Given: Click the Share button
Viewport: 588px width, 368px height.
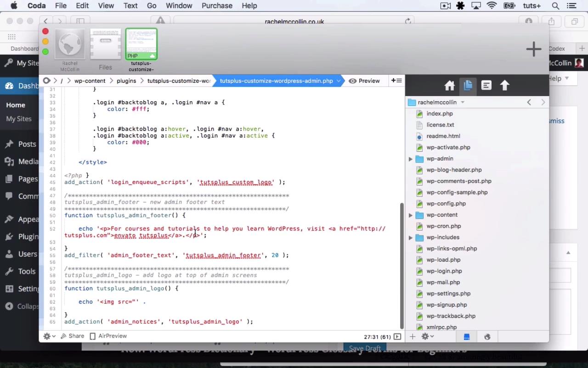Looking at the screenshot, I should pyautogui.click(x=73, y=336).
